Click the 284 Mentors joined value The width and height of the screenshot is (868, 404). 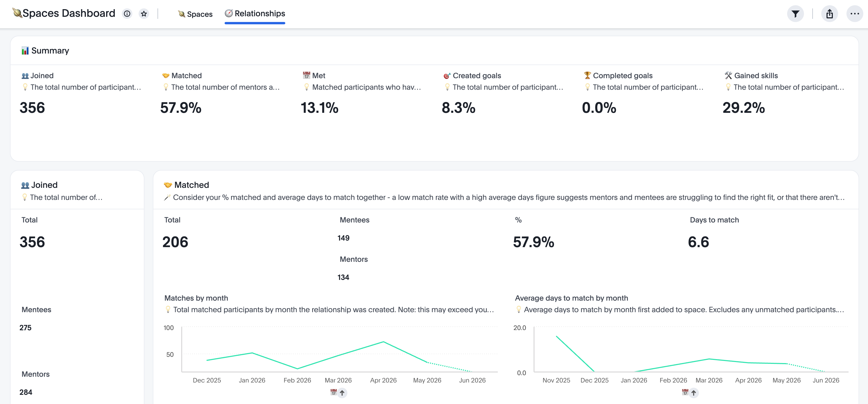click(26, 392)
